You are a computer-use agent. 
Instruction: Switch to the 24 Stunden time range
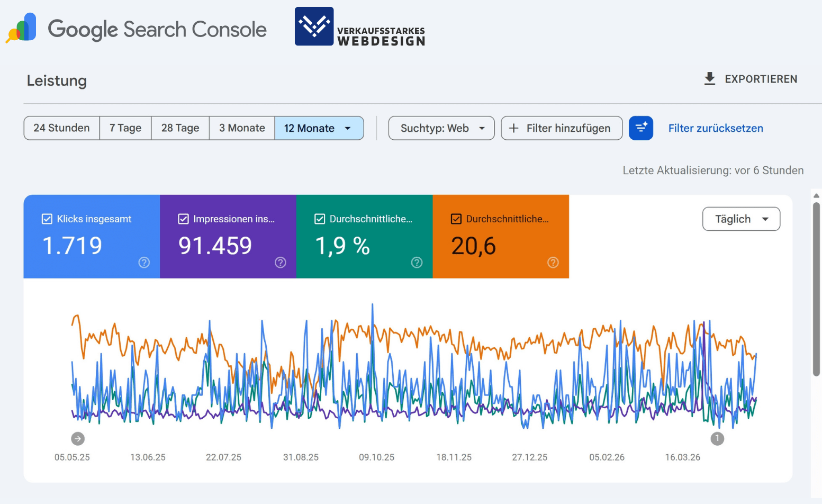61,128
